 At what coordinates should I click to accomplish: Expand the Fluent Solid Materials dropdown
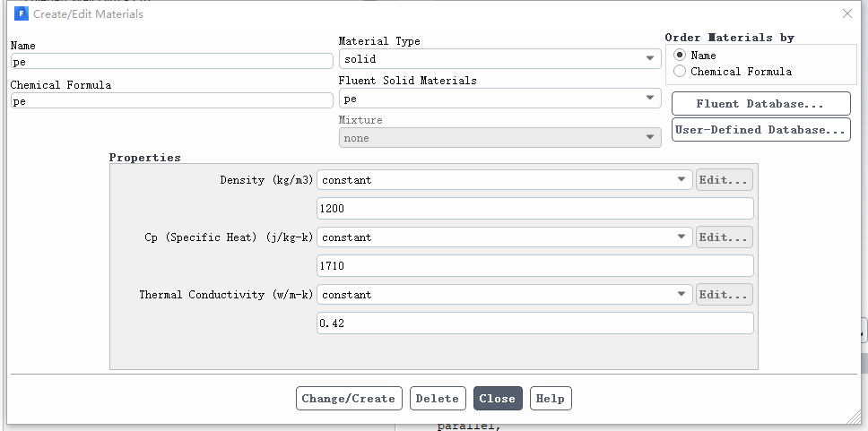499,99
